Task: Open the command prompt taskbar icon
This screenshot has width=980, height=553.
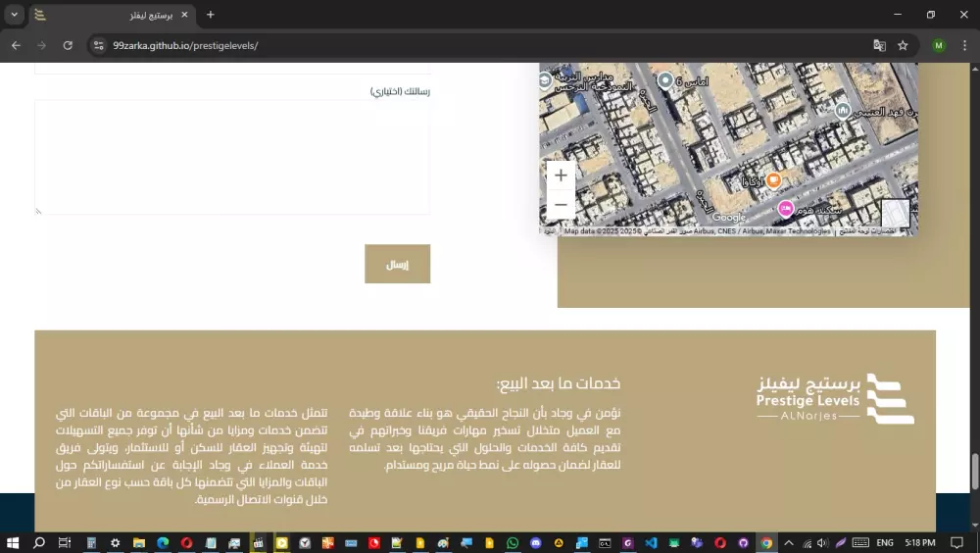Action: click(605, 543)
